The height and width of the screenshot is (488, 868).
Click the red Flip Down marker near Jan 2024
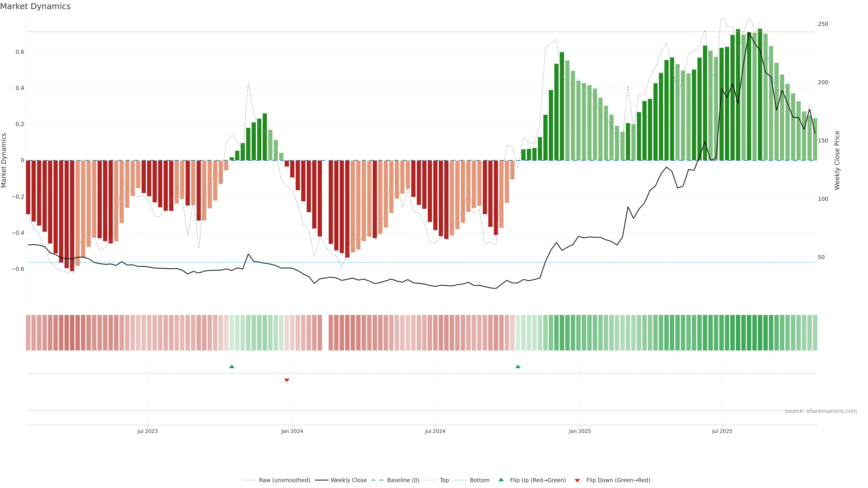pos(287,380)
